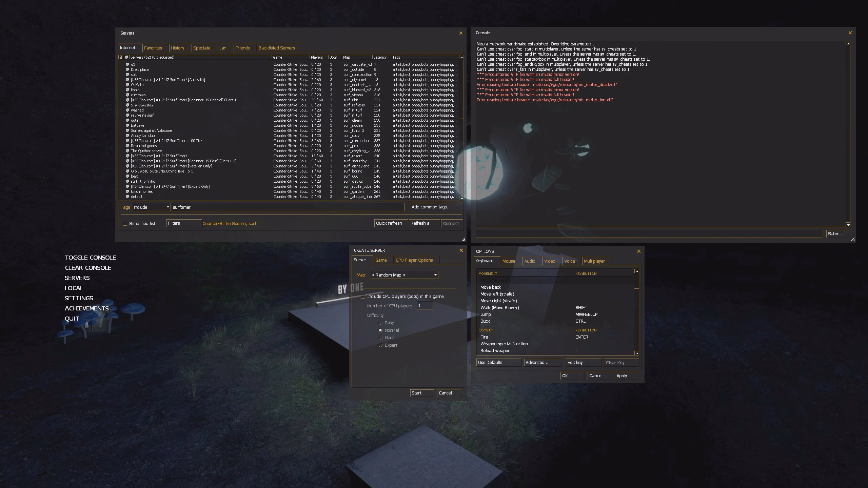Image resolution: width=868 pixels, height=488 pixels.
Task: Enable the Simplified list checkbox
Action: (125, 223)
